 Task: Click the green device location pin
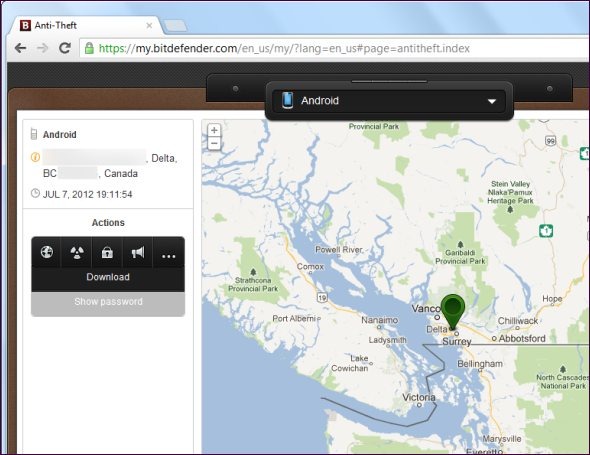pyautogui.click(x=453, y=312)
